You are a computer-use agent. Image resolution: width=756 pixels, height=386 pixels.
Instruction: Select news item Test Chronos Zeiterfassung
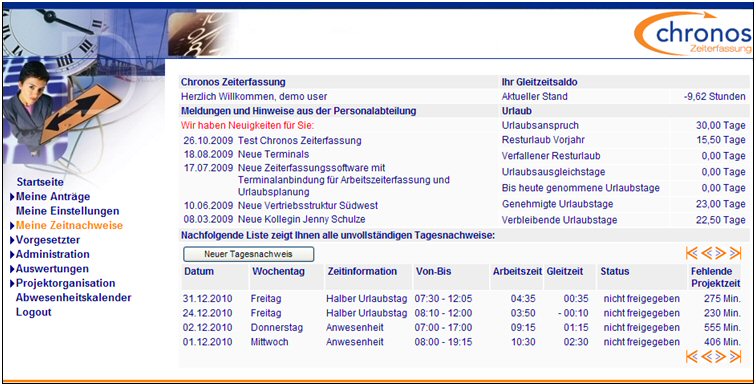pyautogui.click(x=299, y=141)
